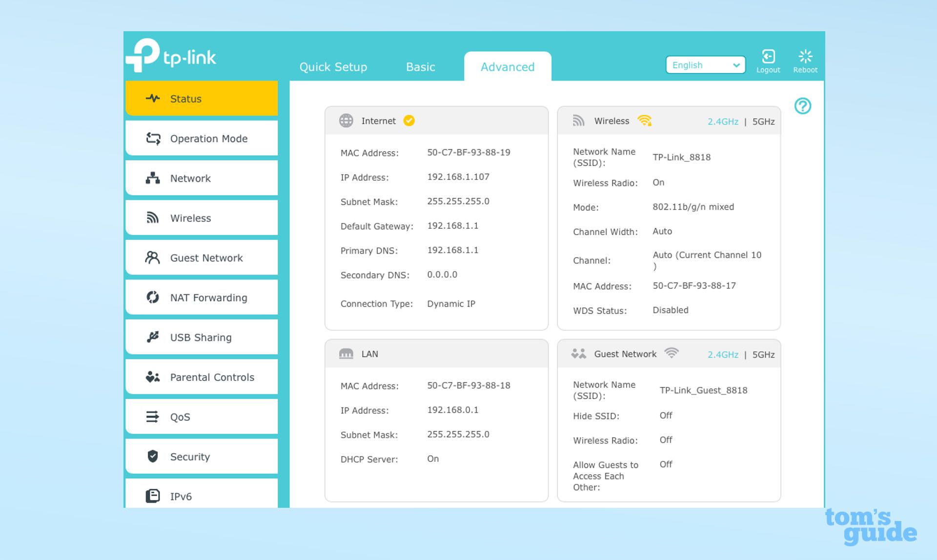Click the Guest Network people icon
The width and height of the screenshot is (937, 560).
point(152,258)
